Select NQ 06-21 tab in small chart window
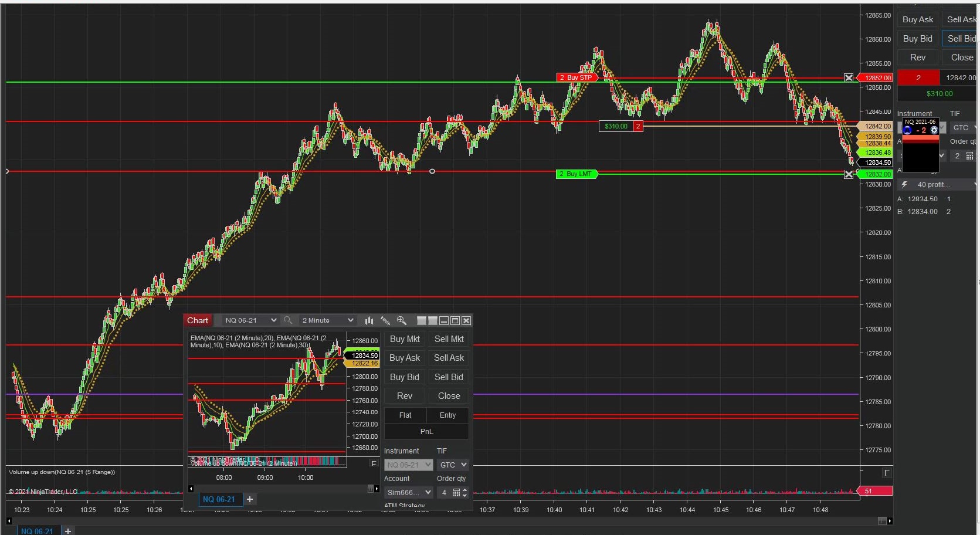980x535 pixels. click(x=218, y=499)
